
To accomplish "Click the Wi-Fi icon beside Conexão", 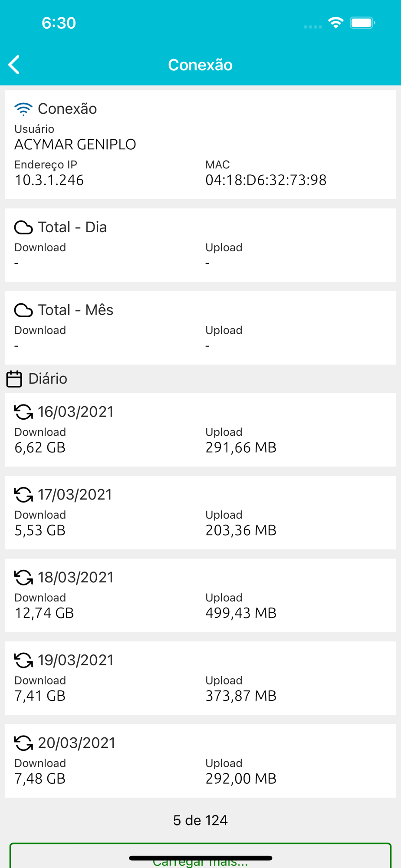I will click(x=23, y=109).
